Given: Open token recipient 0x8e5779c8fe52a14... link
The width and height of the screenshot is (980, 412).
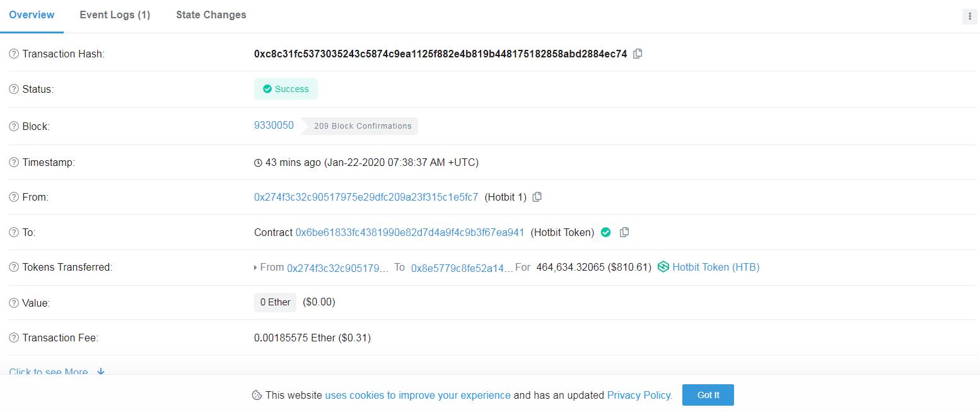Looking at the screenshot, I should coord(462,268).
